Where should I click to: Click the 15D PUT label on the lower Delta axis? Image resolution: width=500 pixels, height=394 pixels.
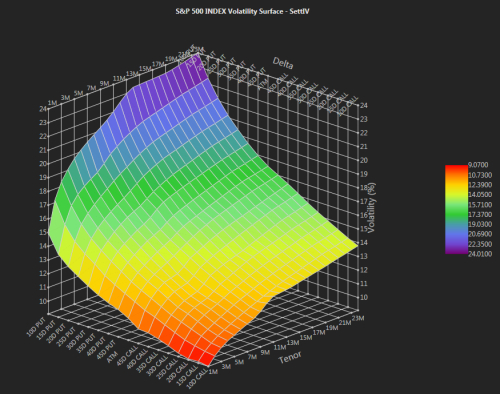tap(46, 330)
